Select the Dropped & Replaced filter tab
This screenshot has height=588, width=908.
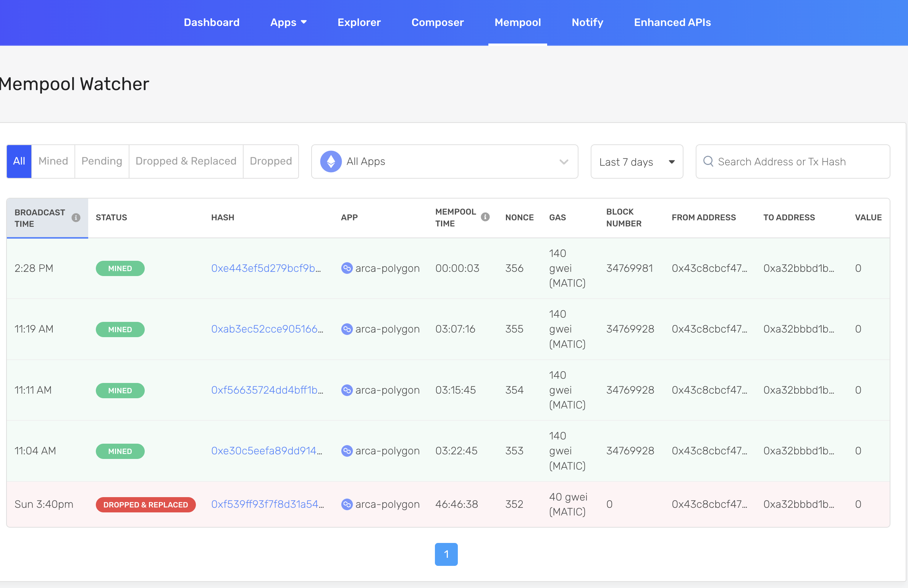[185, 162]
